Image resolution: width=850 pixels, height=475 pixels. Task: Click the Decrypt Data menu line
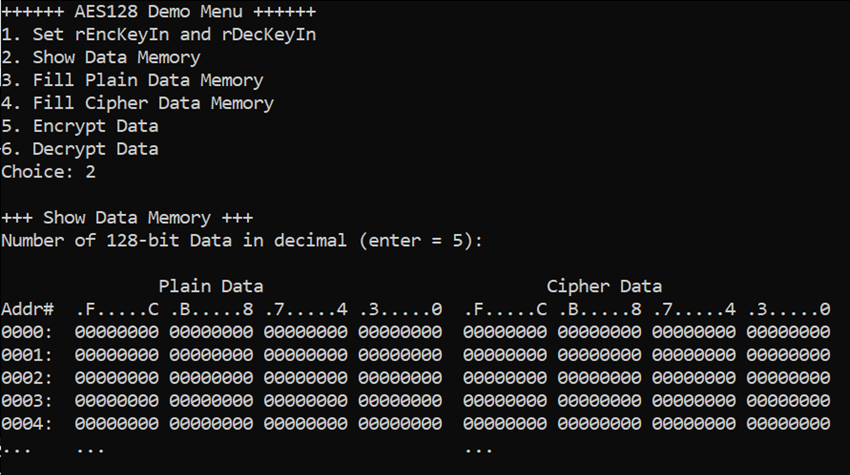tap(80, 149)
